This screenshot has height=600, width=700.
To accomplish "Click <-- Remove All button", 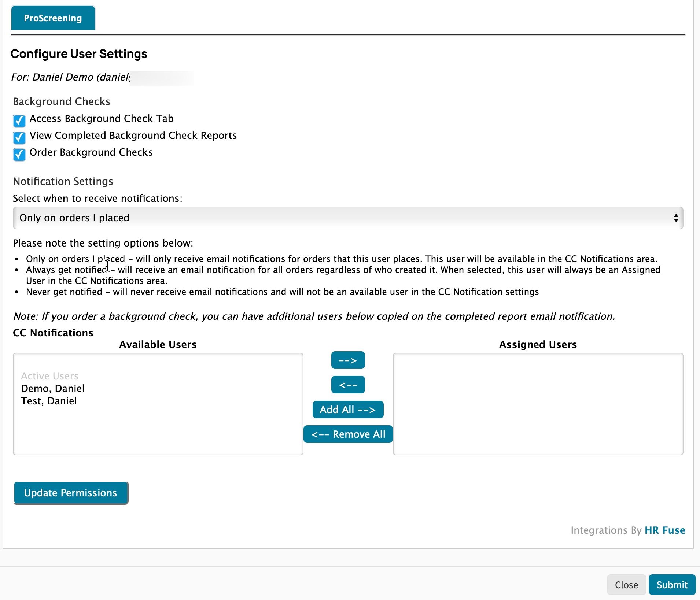I will [x=348, y=434].
